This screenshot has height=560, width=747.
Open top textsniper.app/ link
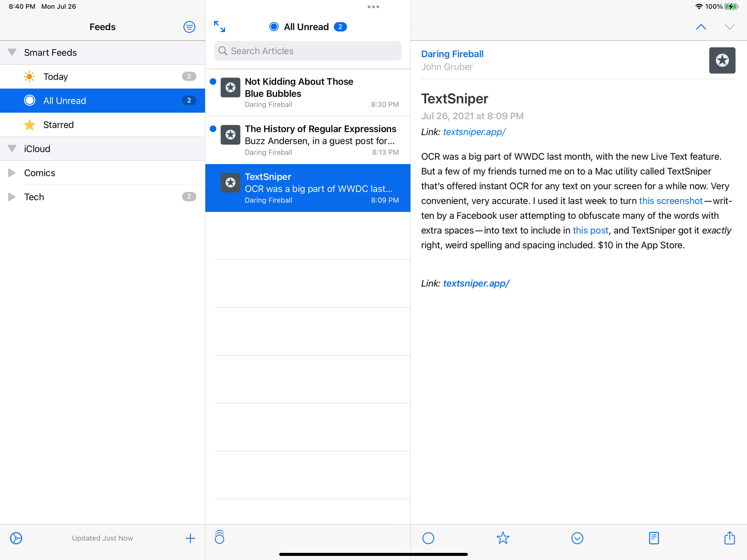pos(474,132)
